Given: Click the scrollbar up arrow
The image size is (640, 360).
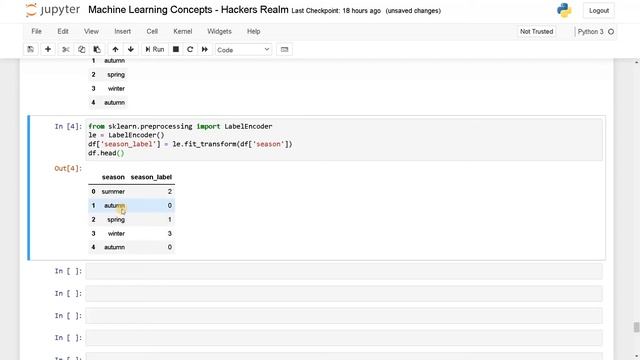Looking at the screenshot, I should click(636, 62).
